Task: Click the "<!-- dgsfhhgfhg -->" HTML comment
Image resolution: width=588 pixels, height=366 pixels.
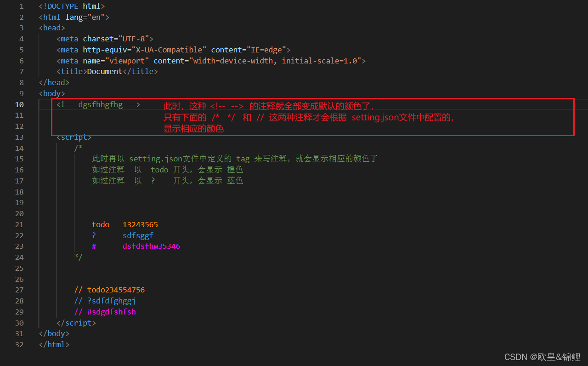Action: point(98,104)
